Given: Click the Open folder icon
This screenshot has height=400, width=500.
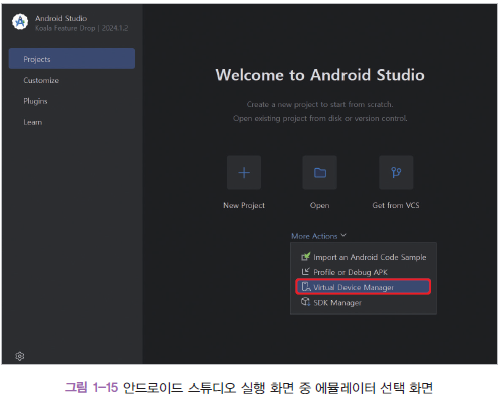Looking at the screenshot, I should pos(320,173).
